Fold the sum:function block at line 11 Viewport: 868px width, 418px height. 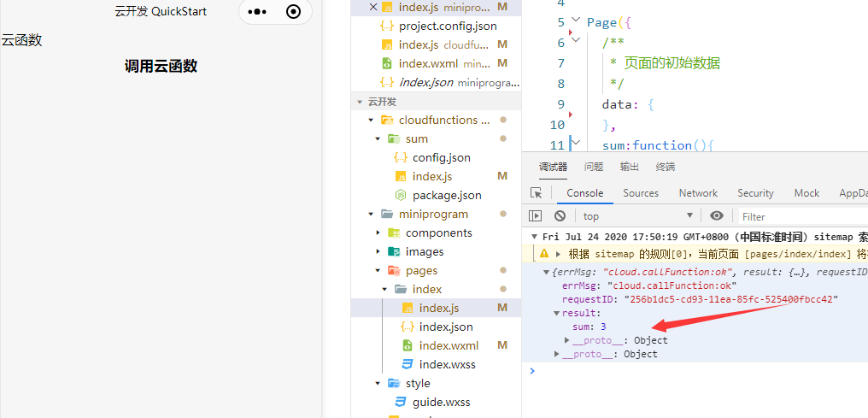pos(576,142)
